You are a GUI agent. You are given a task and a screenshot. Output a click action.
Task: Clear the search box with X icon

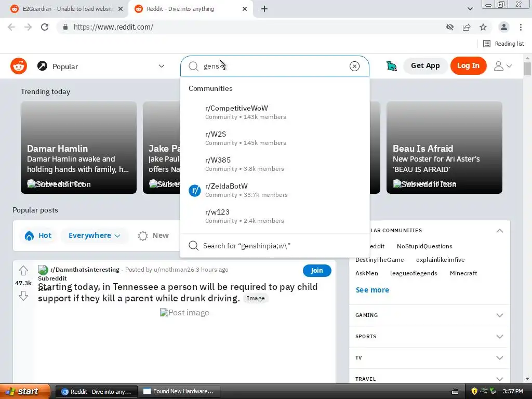(x=354, y=66)
